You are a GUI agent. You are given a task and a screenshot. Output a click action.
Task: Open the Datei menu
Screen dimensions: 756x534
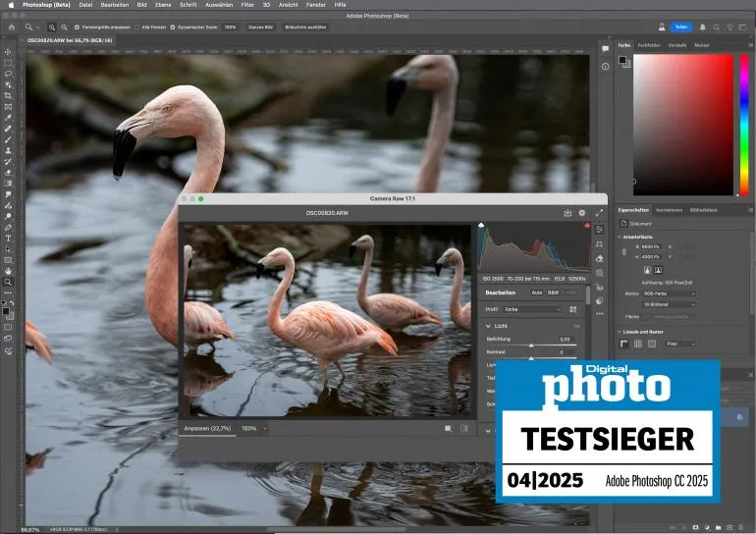[85, 5]
